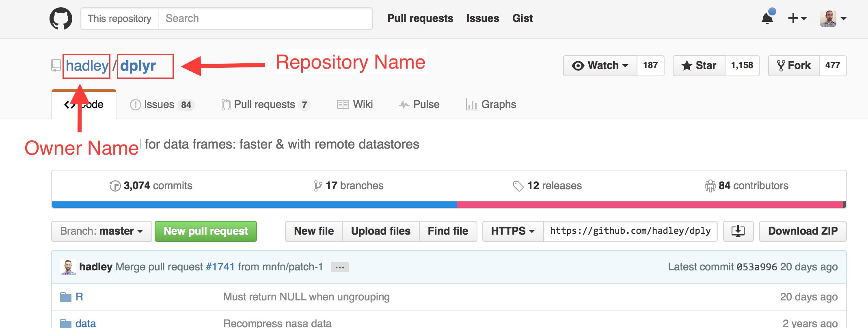868x328 pixels.
Task: Open the notifications bell
Action: [767, 19]
